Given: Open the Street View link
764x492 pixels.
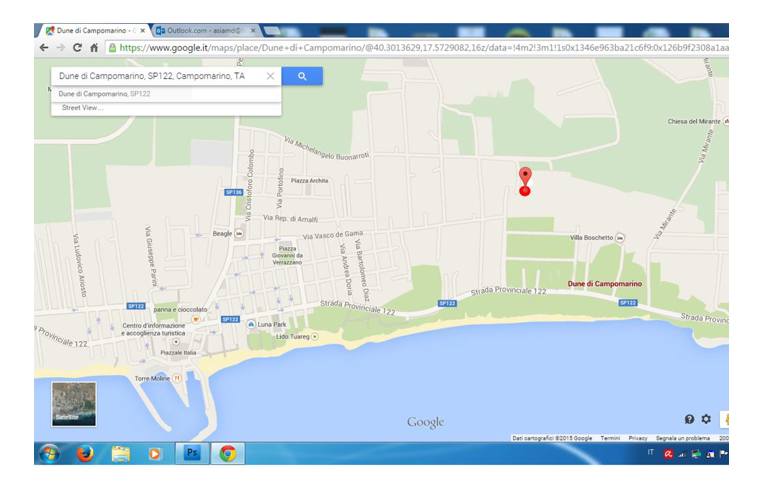Looking at the screenshot, I should coord(82,108).
